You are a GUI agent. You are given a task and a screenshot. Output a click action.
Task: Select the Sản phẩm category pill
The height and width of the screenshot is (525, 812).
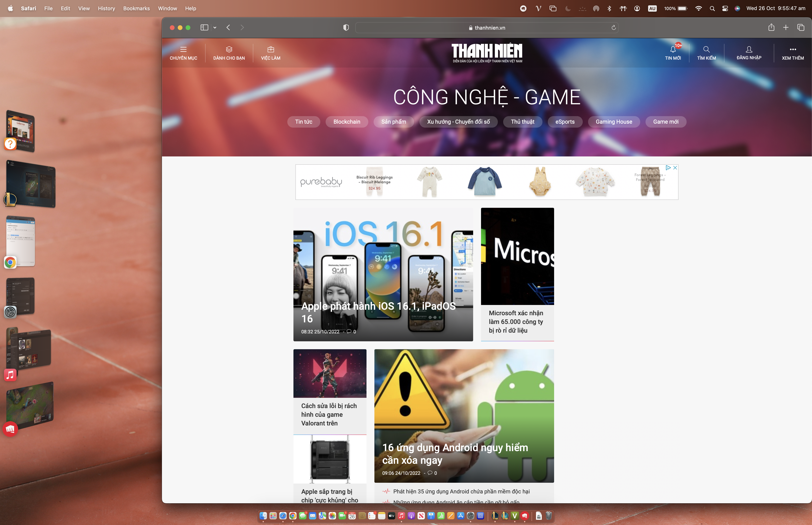coord(394,122)
